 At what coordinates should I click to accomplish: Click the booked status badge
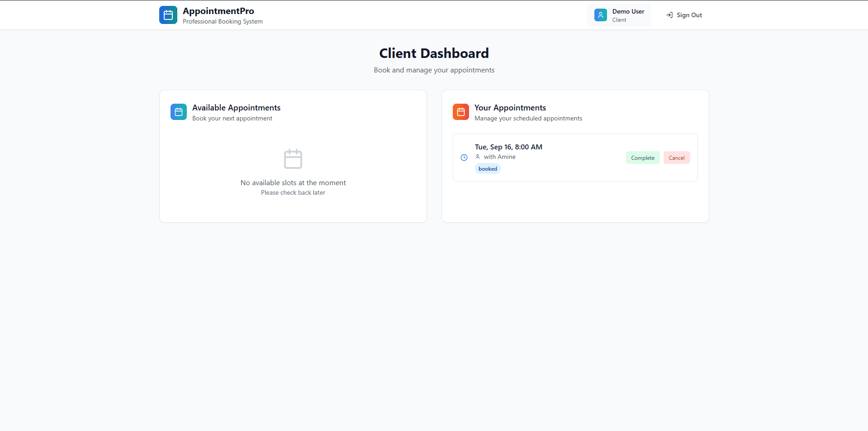tap(488, 169)
